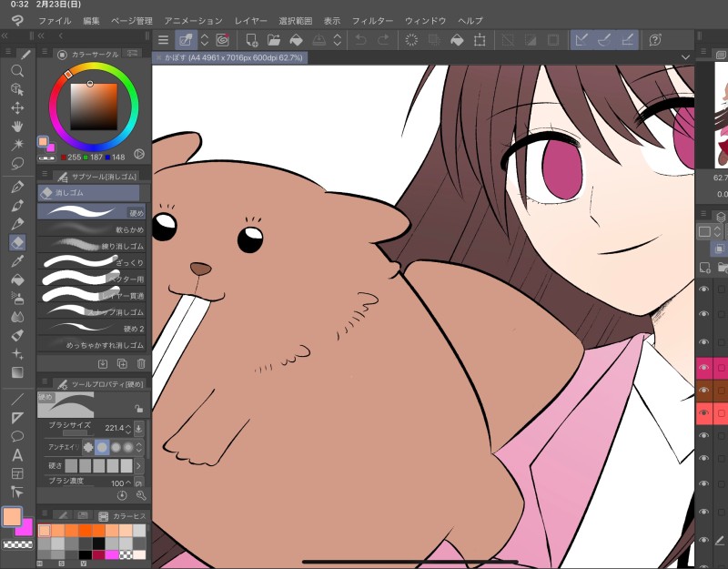Click the New canvas icon in command bar
This screenshot has height=569, width=728.
[x=251, y=40]
